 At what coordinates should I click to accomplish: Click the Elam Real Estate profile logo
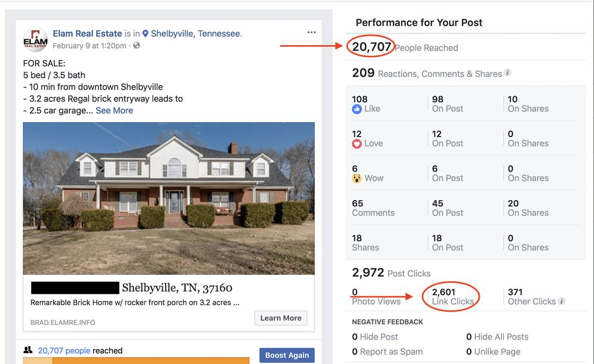point(35,40)
